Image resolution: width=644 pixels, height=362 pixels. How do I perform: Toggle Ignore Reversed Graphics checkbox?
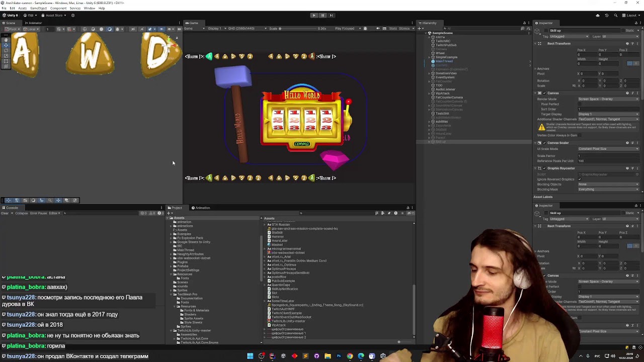[580, 179]
